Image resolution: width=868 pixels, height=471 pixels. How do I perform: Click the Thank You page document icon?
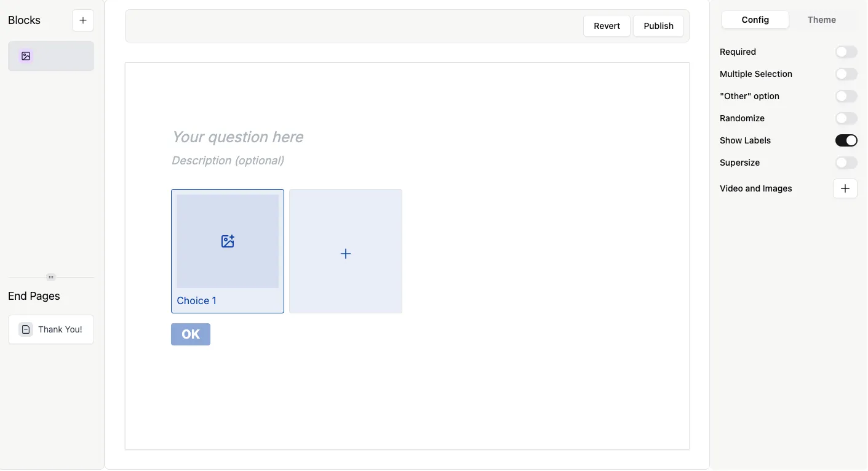[25, 329]
